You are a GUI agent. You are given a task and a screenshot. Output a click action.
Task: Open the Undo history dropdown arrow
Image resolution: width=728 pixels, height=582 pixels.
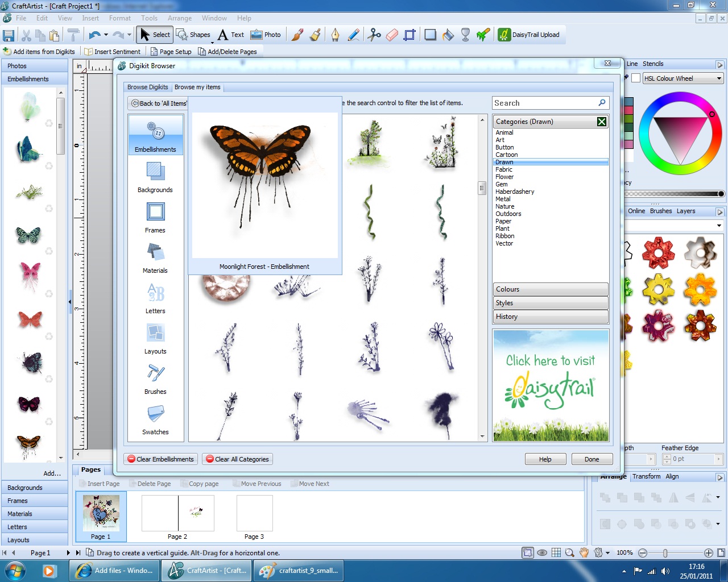[106, 35]
